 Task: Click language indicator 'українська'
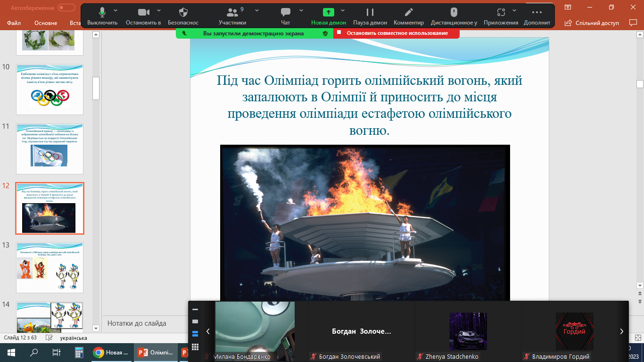pyautogui.click(x=74, y=338)
